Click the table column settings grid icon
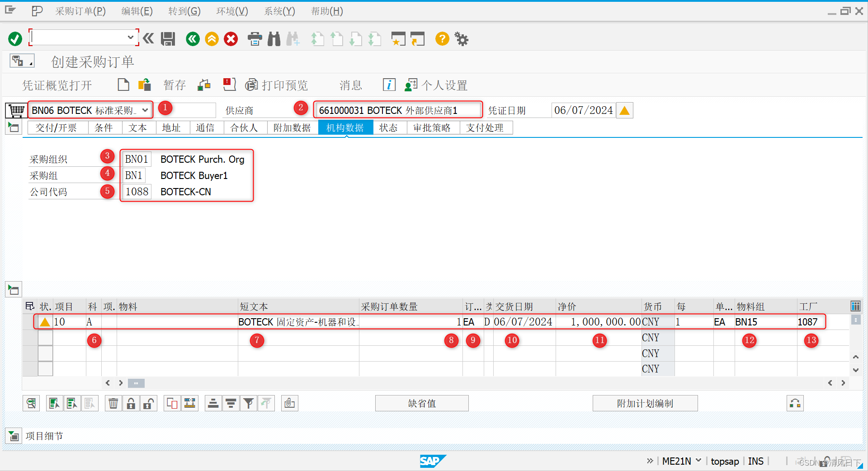The image size is (868, 471). pyautogui.click(x=855, y=306)
